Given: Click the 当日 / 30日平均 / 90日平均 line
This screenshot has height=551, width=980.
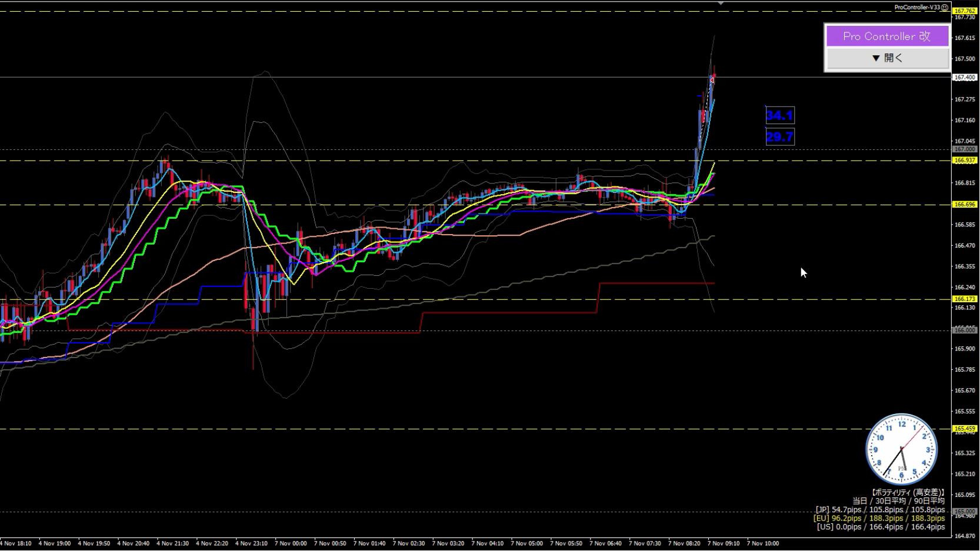Looking at the screenshot, I should tap(898, 501).
